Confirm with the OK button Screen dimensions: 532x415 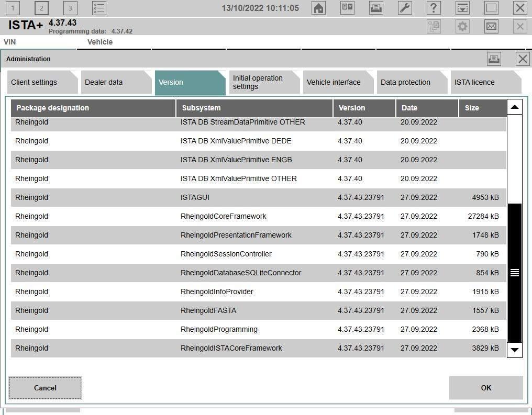(485, 388)
